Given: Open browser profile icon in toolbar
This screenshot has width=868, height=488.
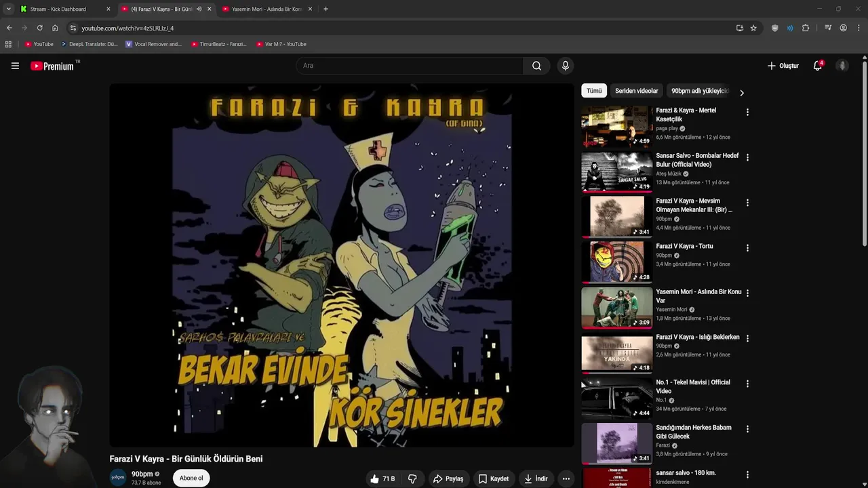Looking at the screenshot, I should pyautogui.click(x=843, y=28).
